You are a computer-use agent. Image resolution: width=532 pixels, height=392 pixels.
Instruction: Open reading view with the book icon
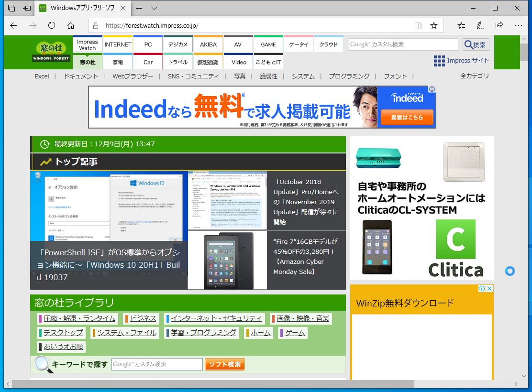click(x=419, y=24)
